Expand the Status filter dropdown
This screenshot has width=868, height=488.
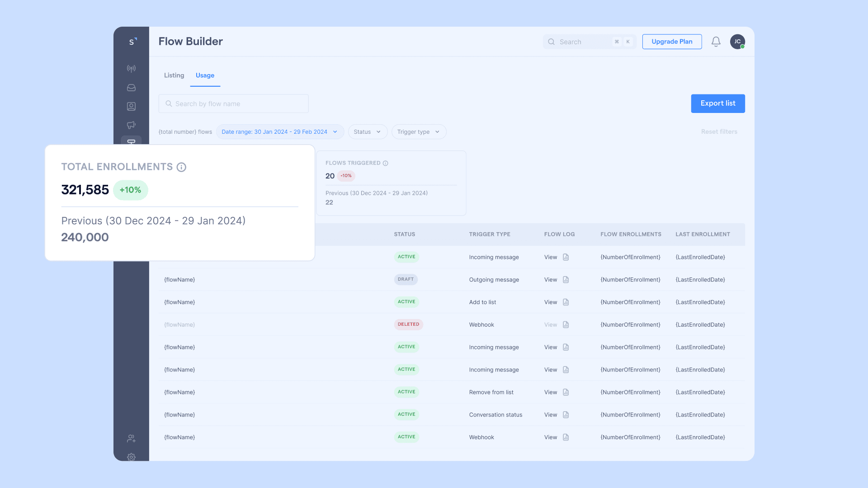[x=367, y=131]
